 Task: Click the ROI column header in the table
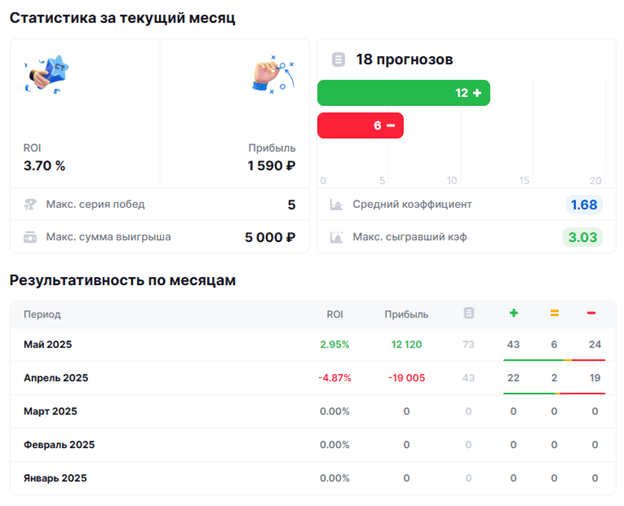coord(335,314)
